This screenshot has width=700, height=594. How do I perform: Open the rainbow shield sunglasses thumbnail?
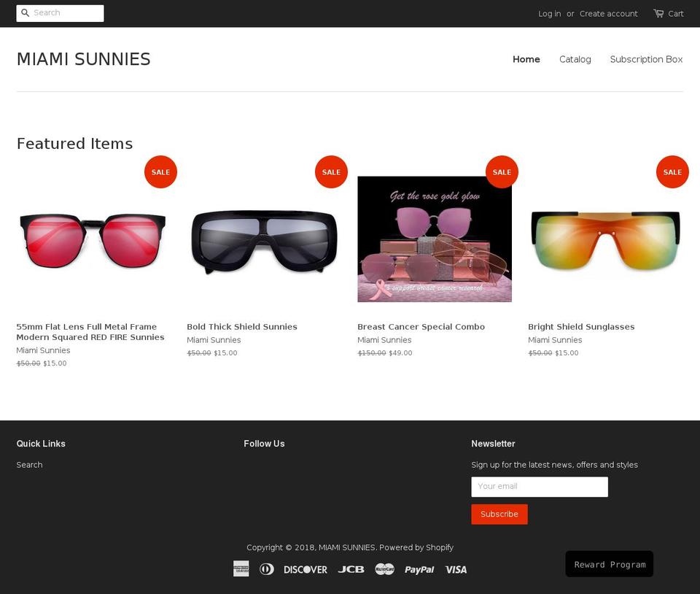click(605, 240)
